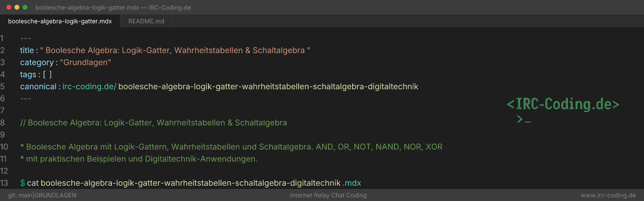Click www.irc-coding.de in the status bar
This screenshot has width=644, height=201.
(x=608, y=195)
